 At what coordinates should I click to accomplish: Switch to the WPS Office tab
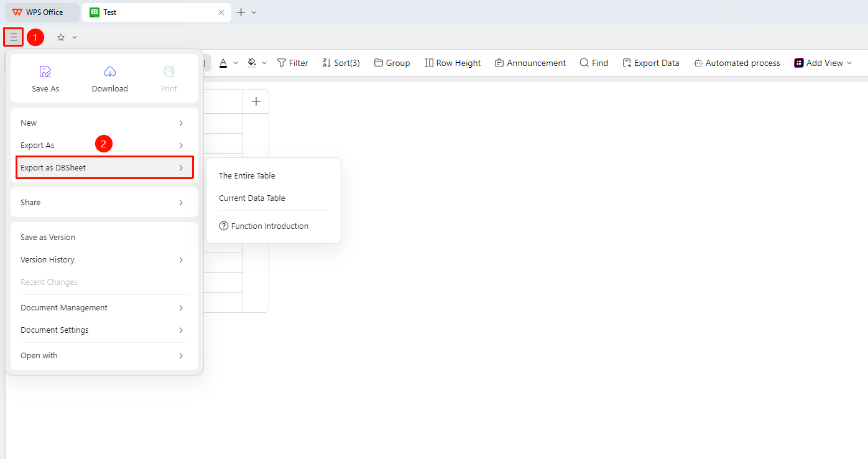click(x=42, y=12)
